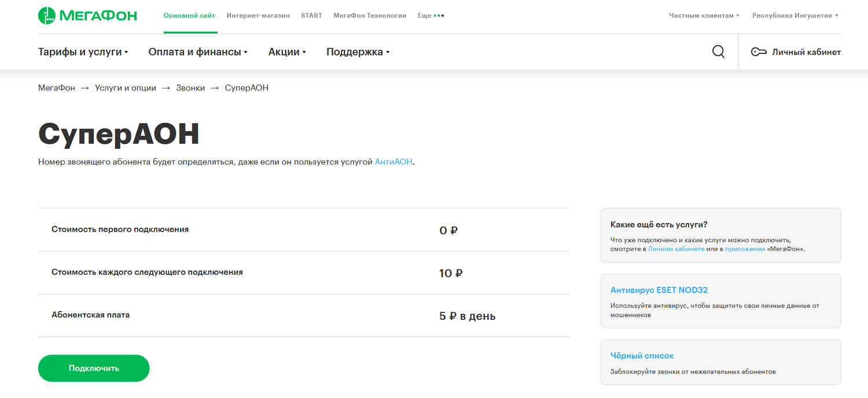868x398 pixels.
Task: Click the 10 ₽ price value
Action: (x=451, y=273)
